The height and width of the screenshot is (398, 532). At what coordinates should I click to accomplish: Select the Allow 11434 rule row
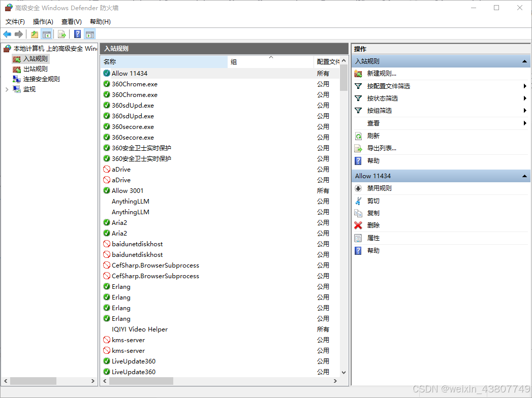(220, 74)
